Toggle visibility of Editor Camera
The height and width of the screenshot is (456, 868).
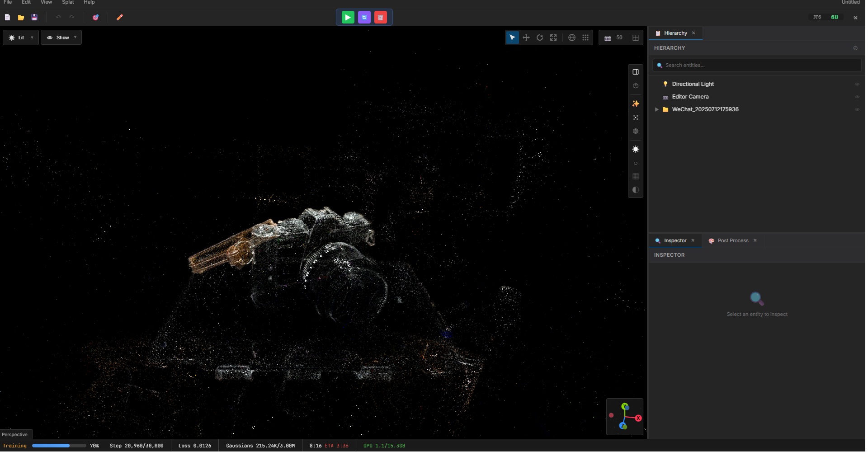click(857, 96)
